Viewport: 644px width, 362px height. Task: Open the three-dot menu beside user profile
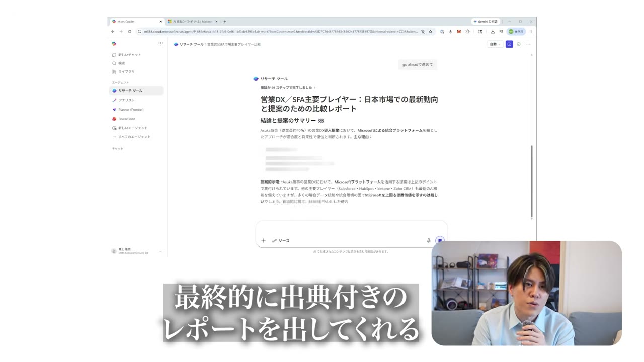click(x=160, y=251)
